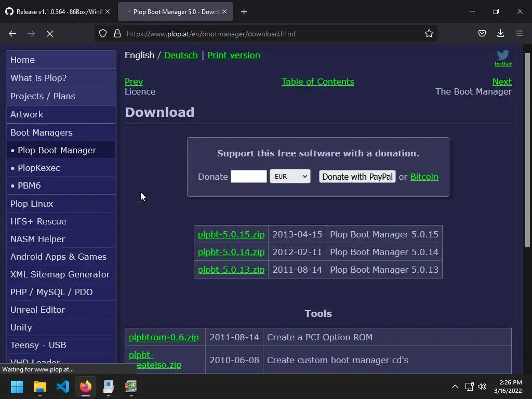Open Home in the sidebar
Image resolution: width=532 pixels, height=399 pixels.
pos(61,60)
